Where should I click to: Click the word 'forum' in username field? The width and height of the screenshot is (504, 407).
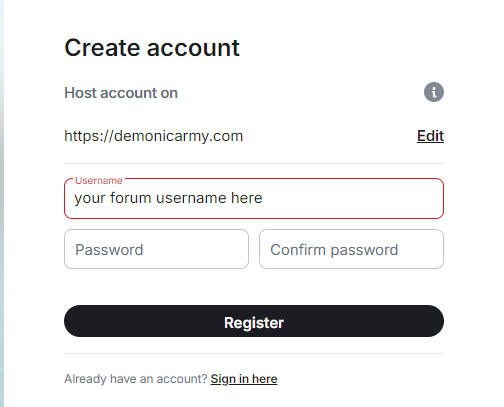131,198
